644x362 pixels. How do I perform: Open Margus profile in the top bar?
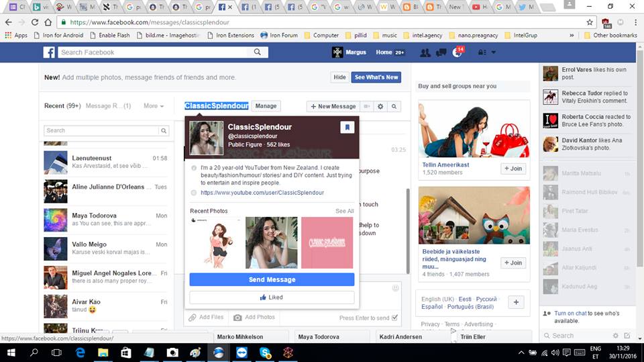coord(349,52)
